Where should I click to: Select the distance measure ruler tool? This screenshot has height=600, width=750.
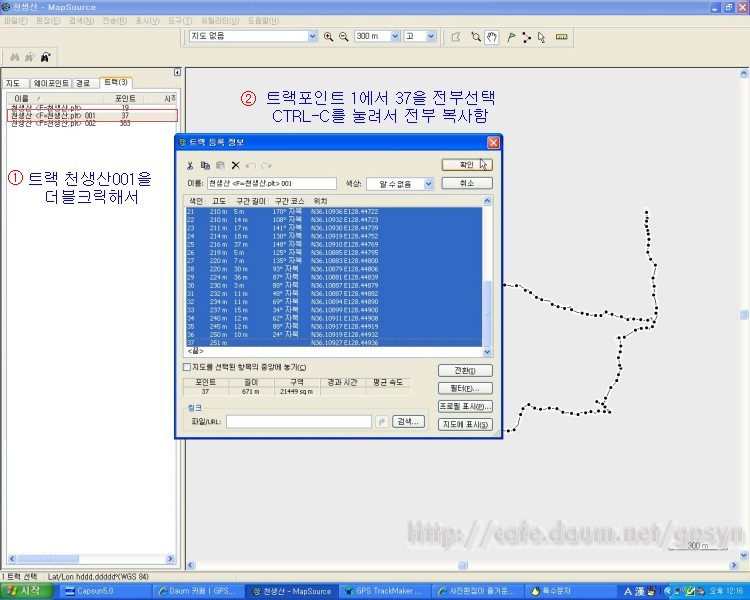pyautogui.click(x=562, y=37)
